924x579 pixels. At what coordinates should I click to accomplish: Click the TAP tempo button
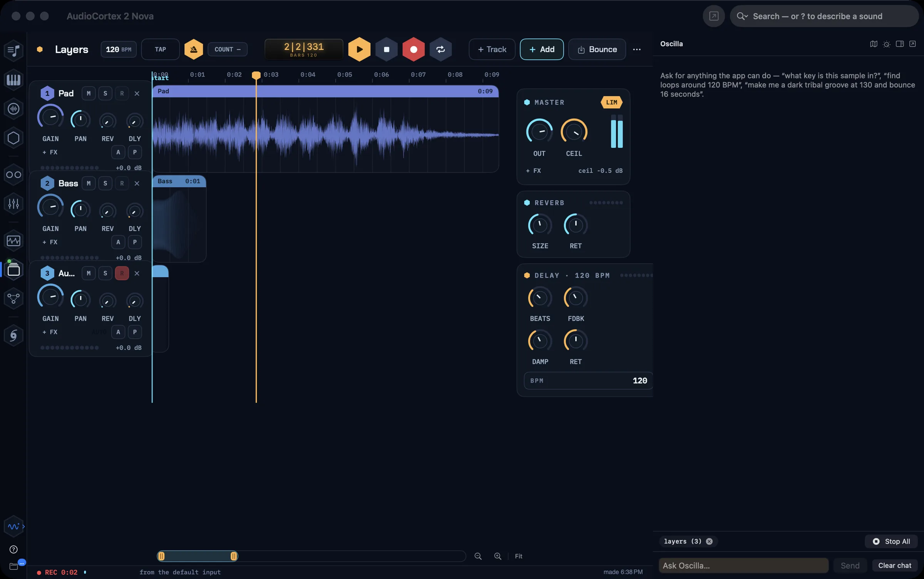(x=160, y=49)
